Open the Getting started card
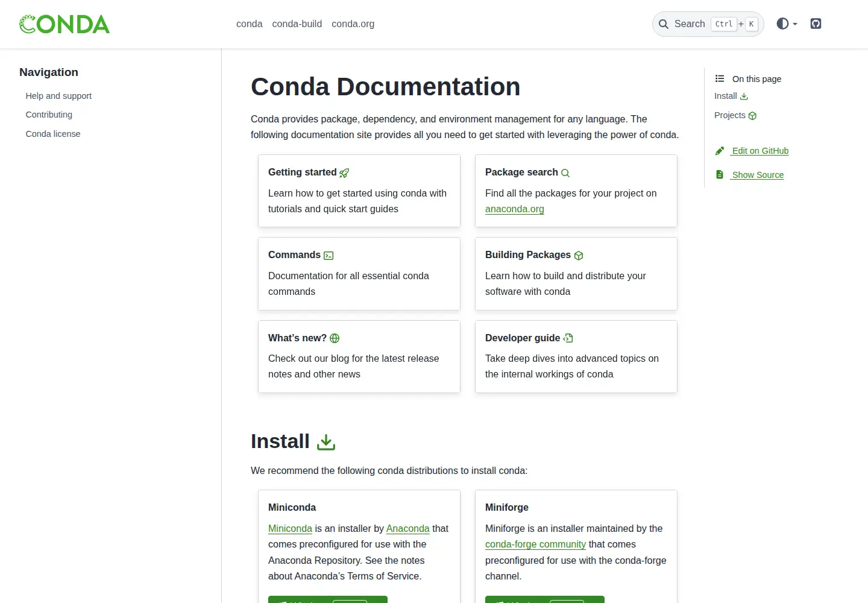Screen dimensions: 868x603 [359, 191]
